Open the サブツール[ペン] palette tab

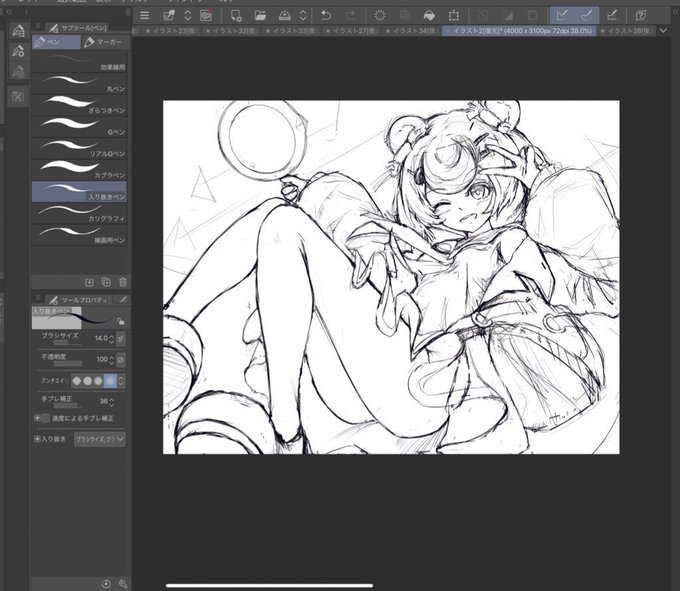point(78,28)
